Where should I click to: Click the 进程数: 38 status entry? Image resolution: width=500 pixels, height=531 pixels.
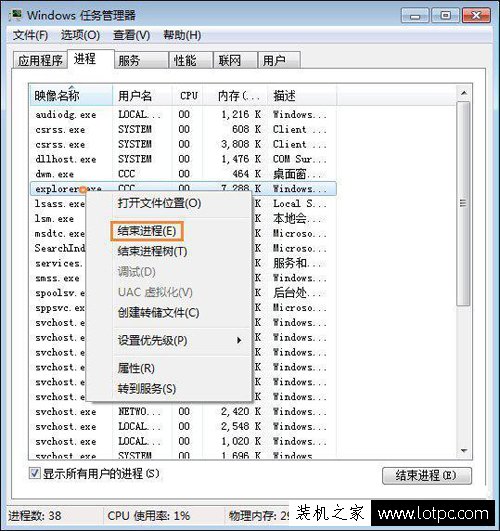35,516
